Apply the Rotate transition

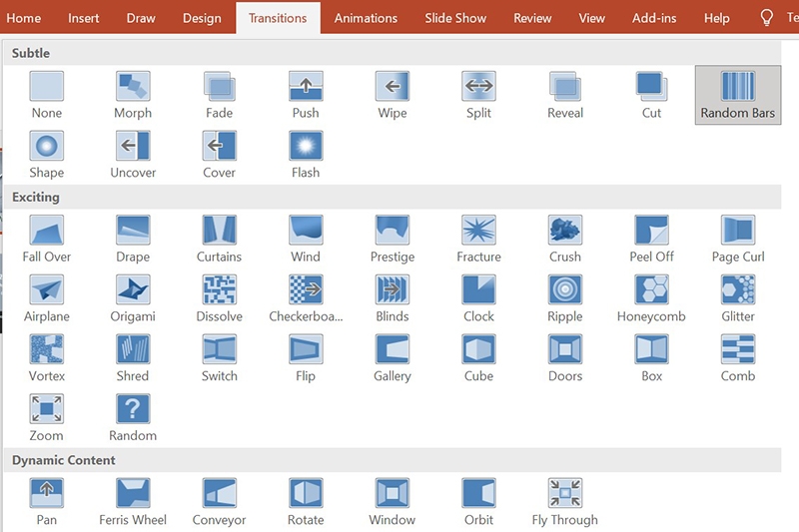pyautogui.click(x=306, y=502)
